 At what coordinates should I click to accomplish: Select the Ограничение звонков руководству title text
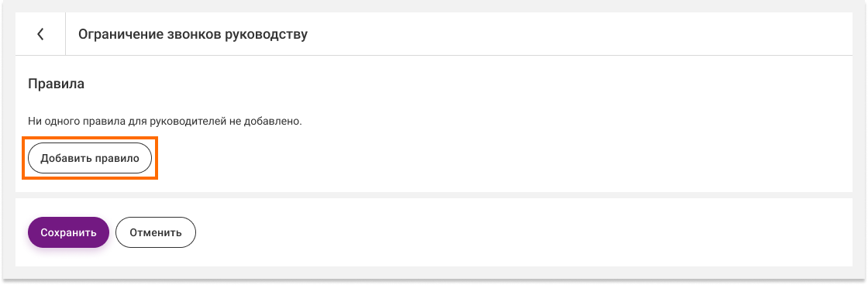coord(193,35)
